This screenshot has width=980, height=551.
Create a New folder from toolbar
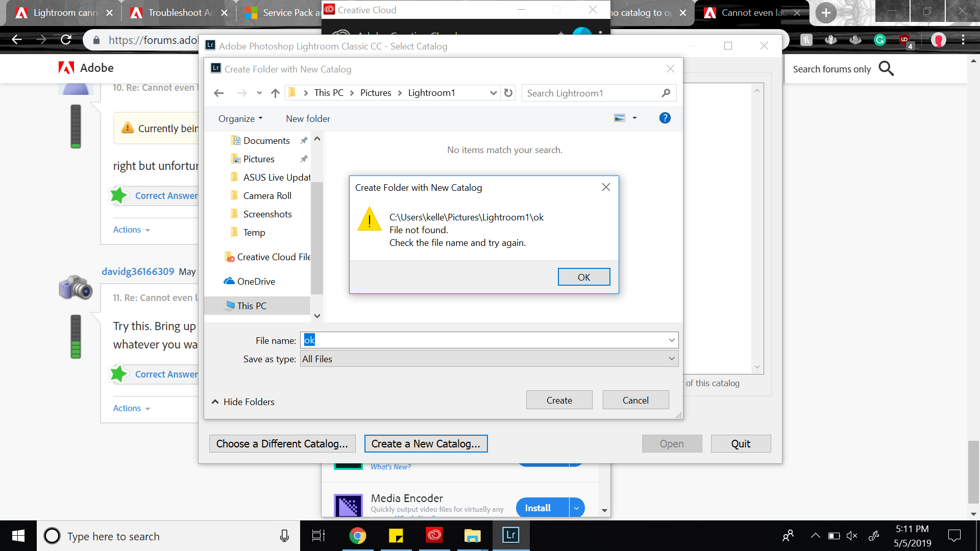click(308, 118)
